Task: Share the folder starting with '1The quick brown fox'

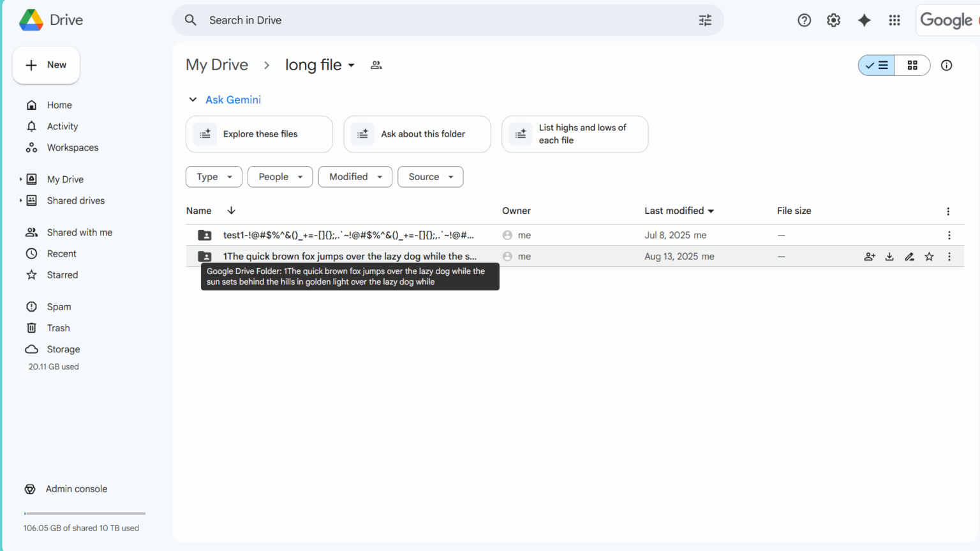Action: coord(869,256)
